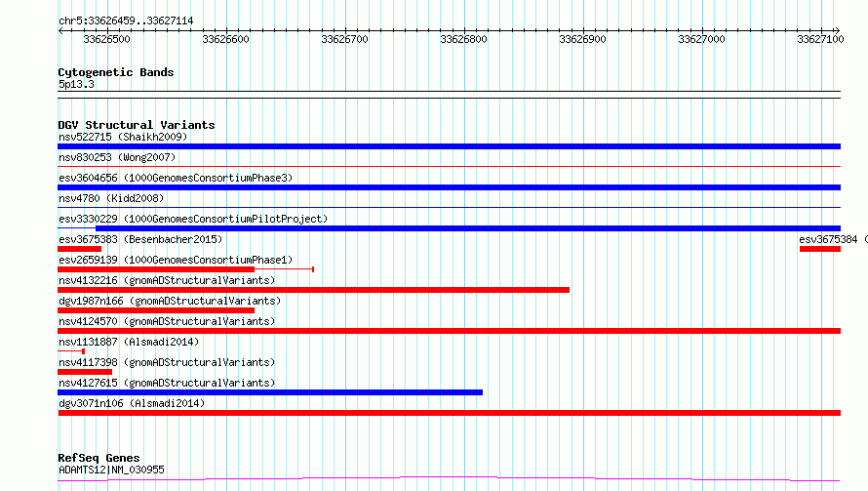Click ruler position label 33627100
Screen dimensions: 868x491
point(820,39)
